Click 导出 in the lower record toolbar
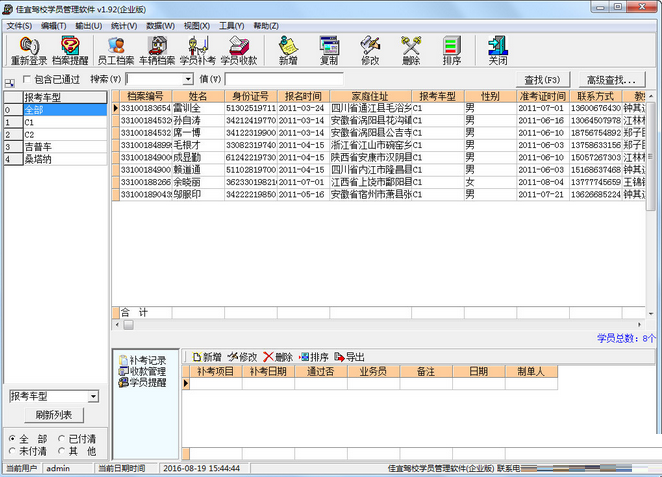The height and width of the screenshot is (477, 662). point(349,357)
